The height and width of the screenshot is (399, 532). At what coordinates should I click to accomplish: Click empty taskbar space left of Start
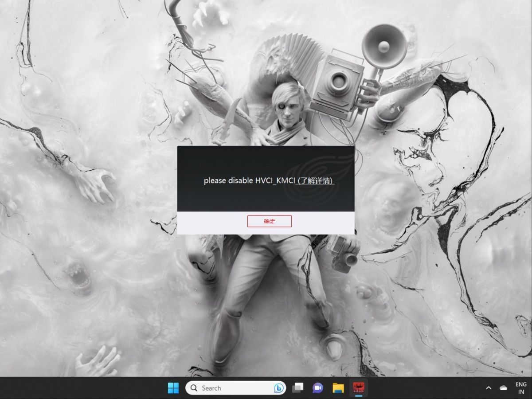tap(89, 388)
